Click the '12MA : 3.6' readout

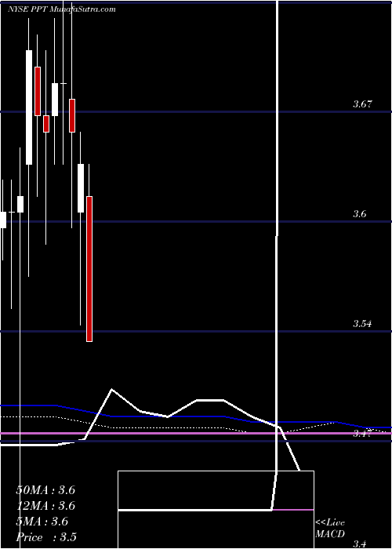(45, 506)
